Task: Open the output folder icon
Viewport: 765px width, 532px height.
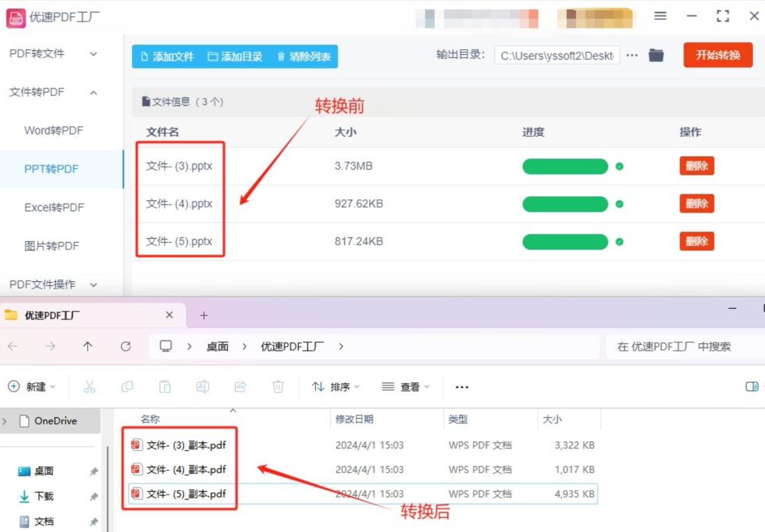Action: pyautogui.click(x=656, y=55)
